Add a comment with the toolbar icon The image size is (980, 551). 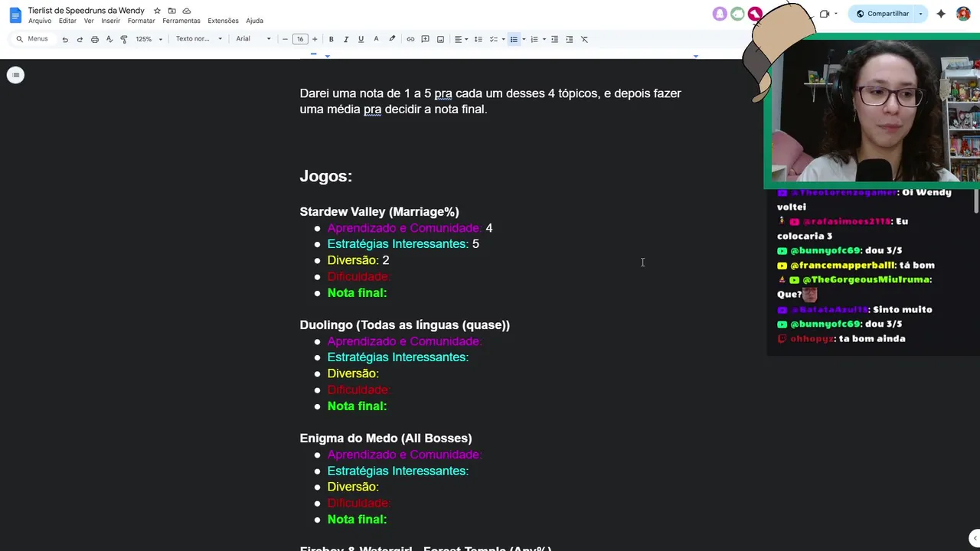pos(425,39)
